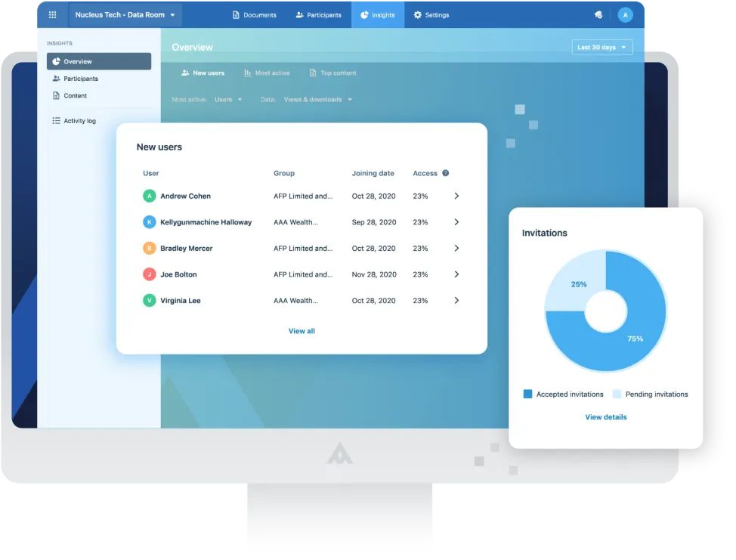Click the name Bradley Mercer
The width and height of the screenshot is (736, 560).
(x=187, y=249)
